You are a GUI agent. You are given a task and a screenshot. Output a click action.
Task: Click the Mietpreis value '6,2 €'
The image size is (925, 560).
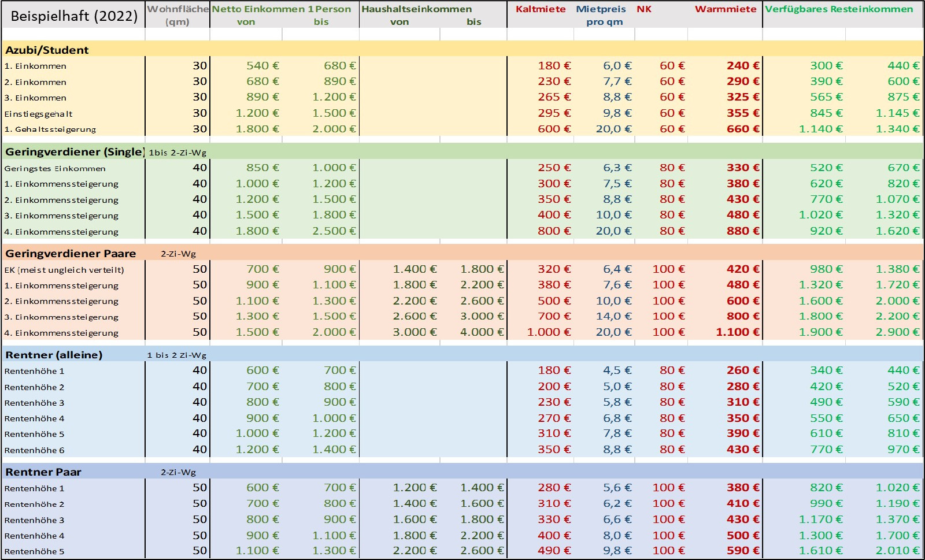617,504
